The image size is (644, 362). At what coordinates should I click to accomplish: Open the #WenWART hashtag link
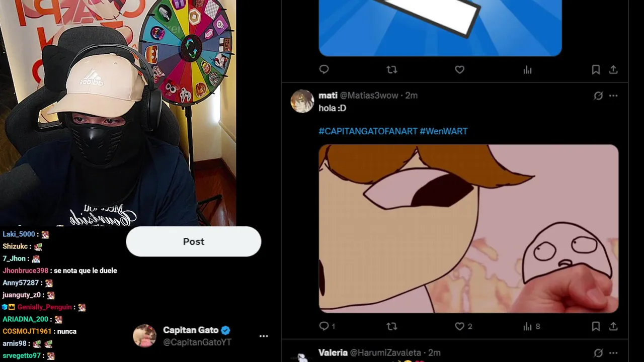[x=444, y=131]
